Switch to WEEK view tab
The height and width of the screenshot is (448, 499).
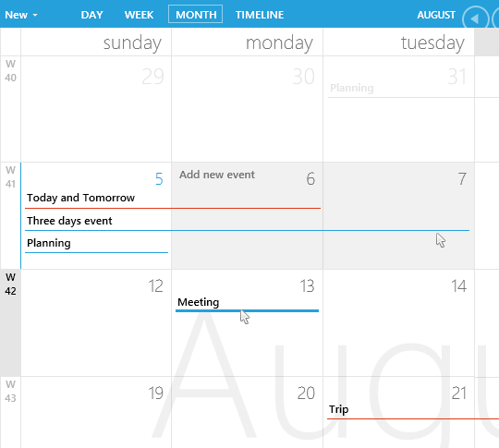[139, 15]
